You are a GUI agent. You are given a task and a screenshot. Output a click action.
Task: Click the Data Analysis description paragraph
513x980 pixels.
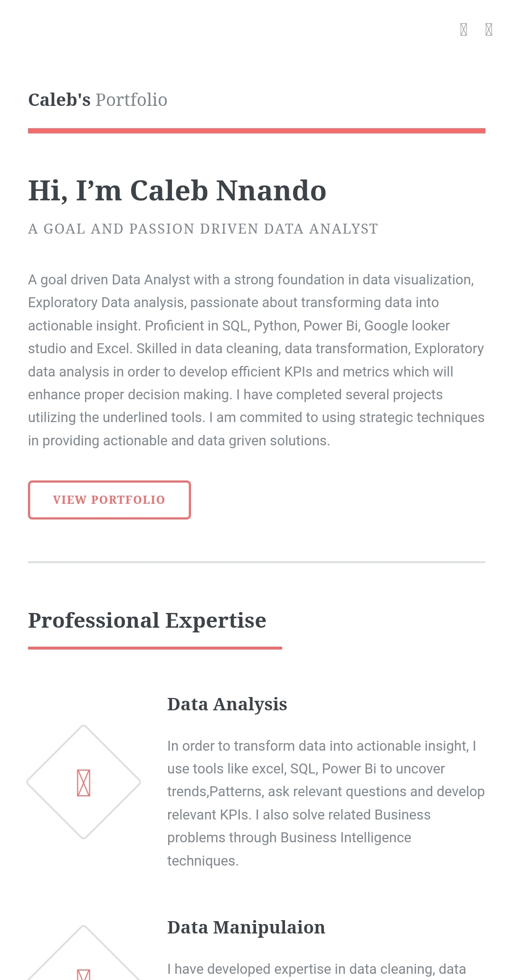click(x=326, y=803)
